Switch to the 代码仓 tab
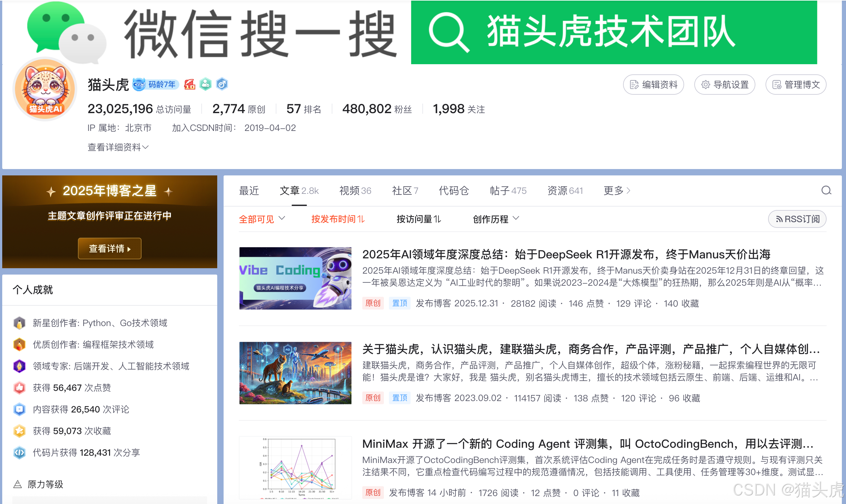Image resolution: width=846 pixels, height=504 pixels. click(454, 191)
